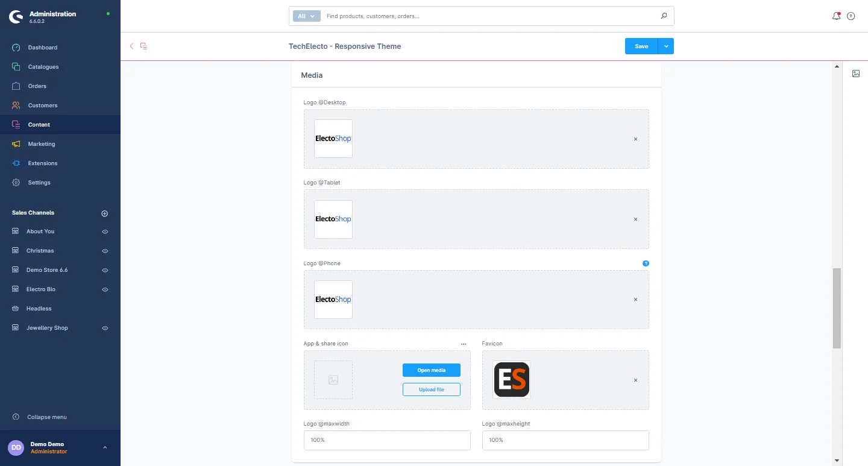Viewport: 868px width, 466px height.
Task: Open the media sidebar image icon
Action: click(856, 74)
